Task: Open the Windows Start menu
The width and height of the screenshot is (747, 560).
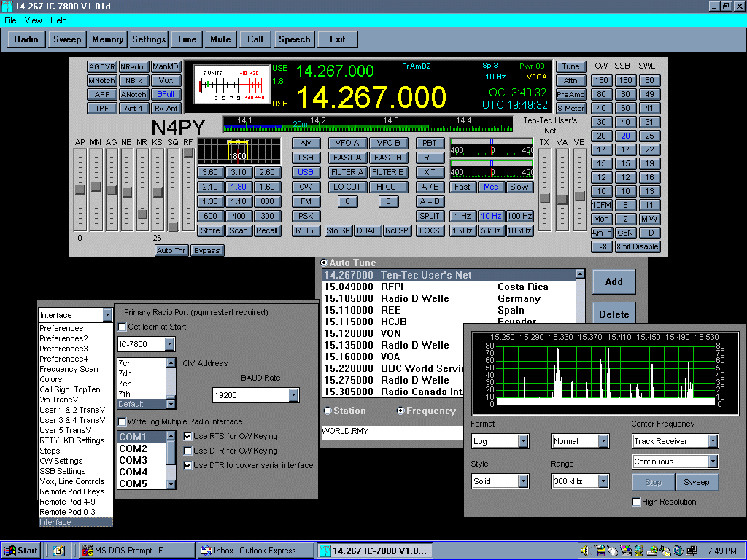Action: click(21, 551)
